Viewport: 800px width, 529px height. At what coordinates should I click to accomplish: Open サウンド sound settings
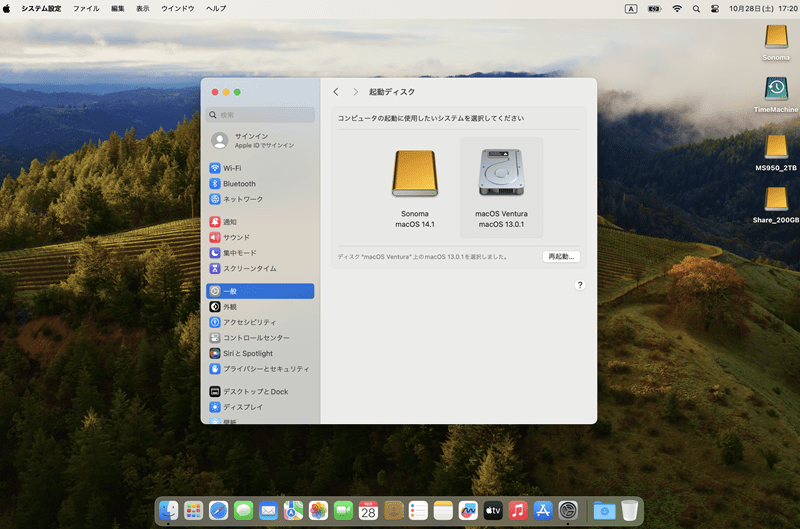(x=260, y=237)
